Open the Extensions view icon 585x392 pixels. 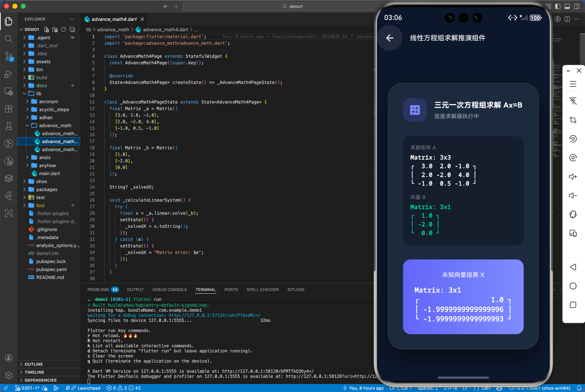pyautogui.click(x=9, y=109)
